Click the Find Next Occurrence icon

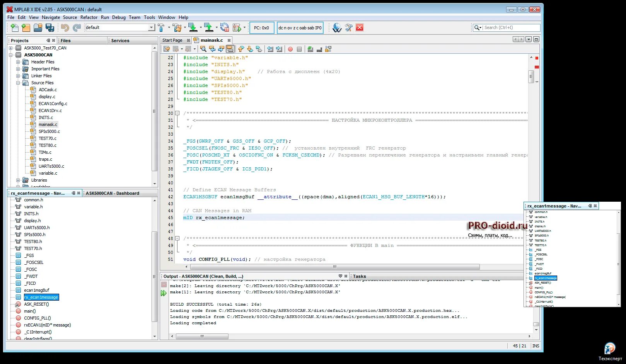[221, 49]
